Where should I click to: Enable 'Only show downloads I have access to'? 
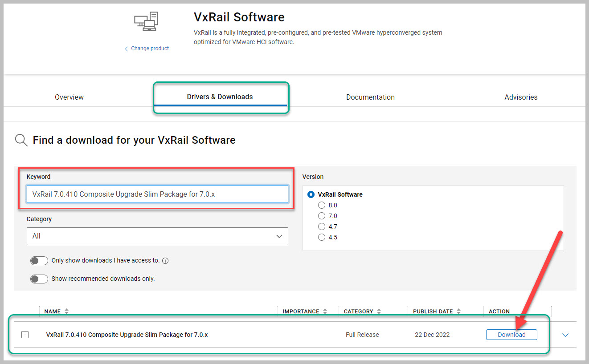tap(39, 261)
